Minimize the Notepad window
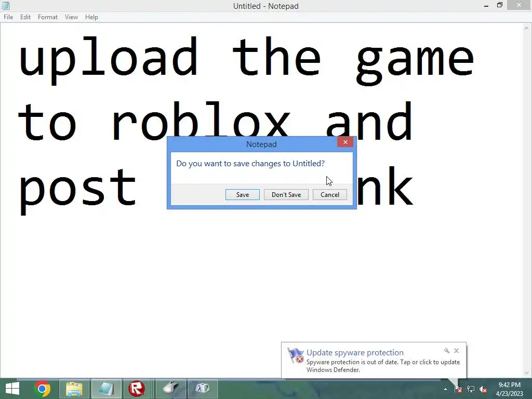 (486, 6)
